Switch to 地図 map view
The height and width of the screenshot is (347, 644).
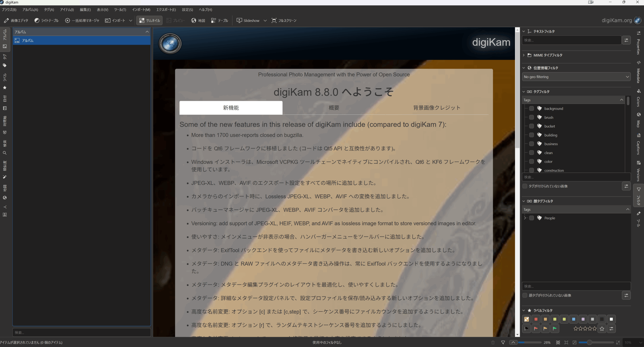pos(198,20)
